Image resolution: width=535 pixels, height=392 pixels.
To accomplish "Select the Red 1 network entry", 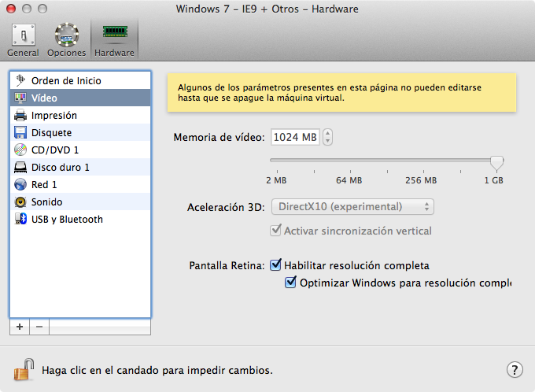I will click(x=80, y=184).
